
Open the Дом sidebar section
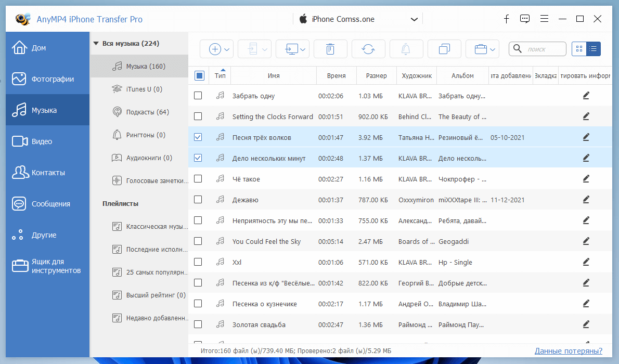point(48,48)
